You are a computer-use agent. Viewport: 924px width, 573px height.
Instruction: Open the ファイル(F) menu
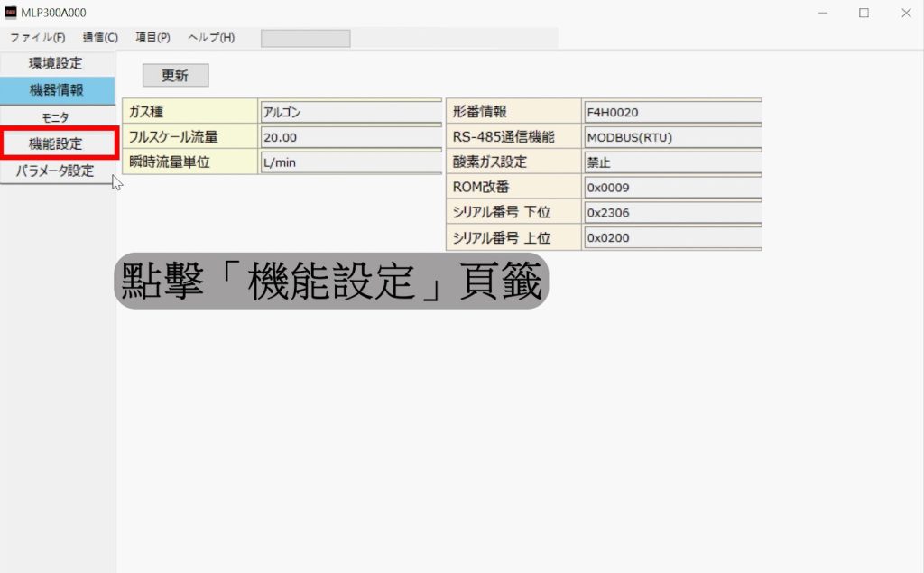(37, 37)
